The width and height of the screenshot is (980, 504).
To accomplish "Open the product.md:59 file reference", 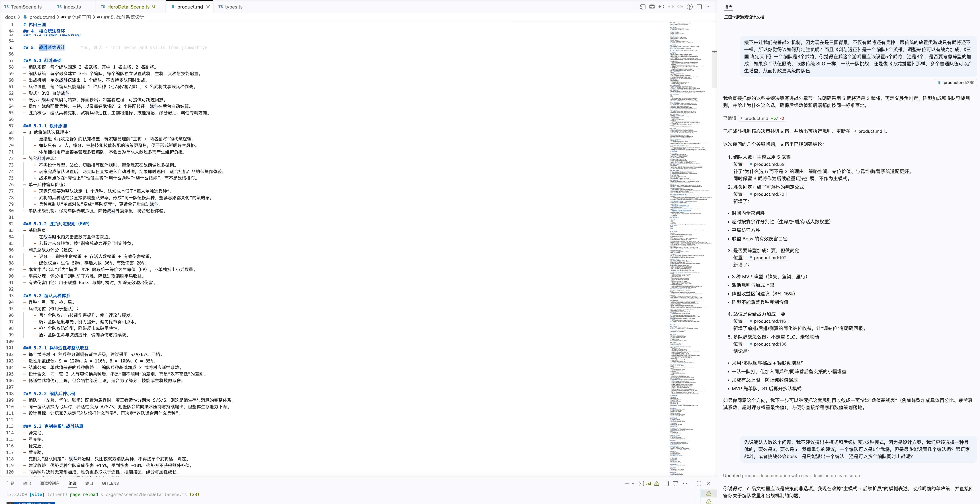I will [767, 164].
